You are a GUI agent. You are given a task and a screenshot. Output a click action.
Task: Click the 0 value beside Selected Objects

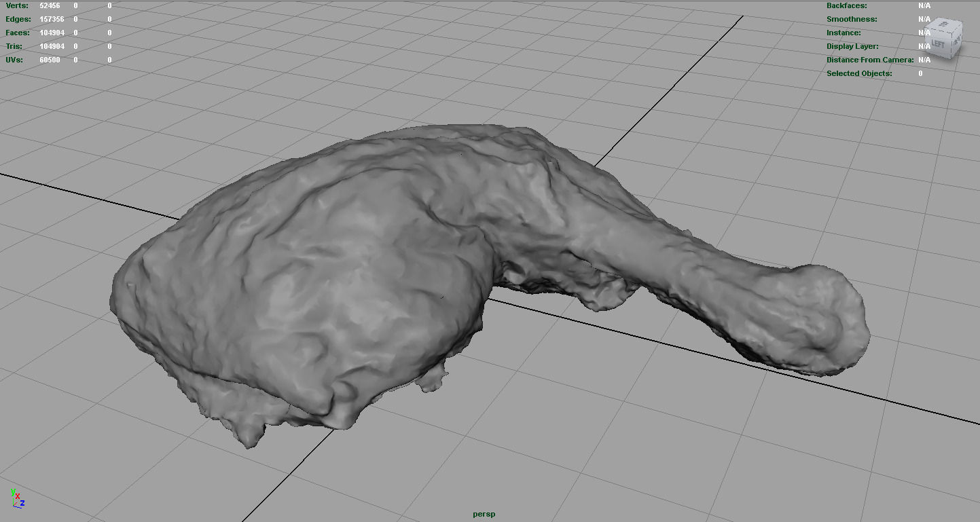[921, 73]
